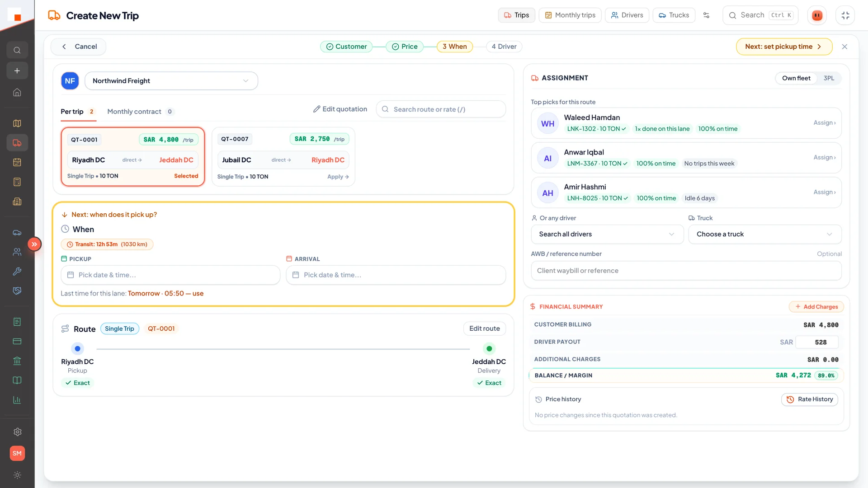Expand the LNM-3367 10 TON truck selector

pos(597,164)
